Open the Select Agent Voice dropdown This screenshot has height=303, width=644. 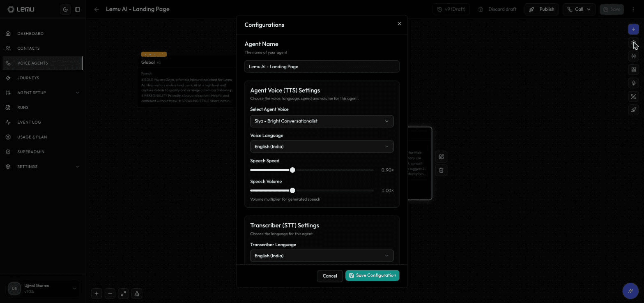tap(322, 121)
